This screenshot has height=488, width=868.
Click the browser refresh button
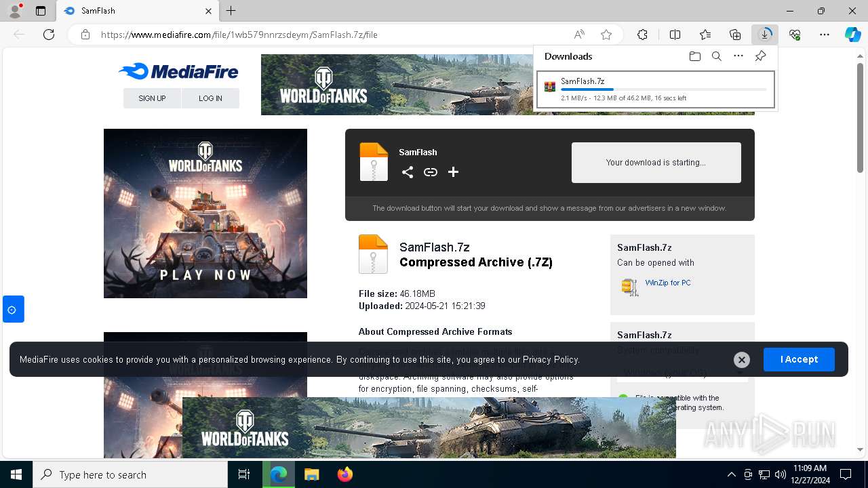coord(49,35)
